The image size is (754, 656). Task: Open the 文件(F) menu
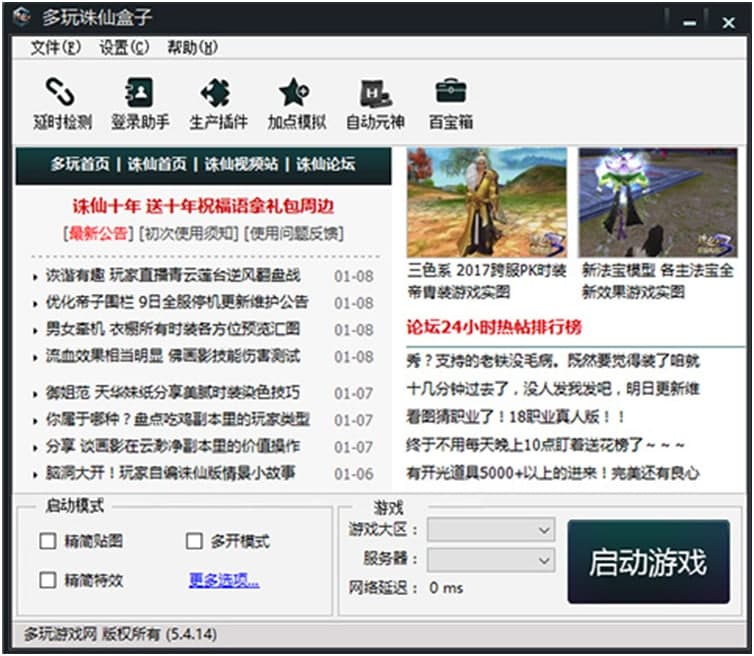click(55, 48)
